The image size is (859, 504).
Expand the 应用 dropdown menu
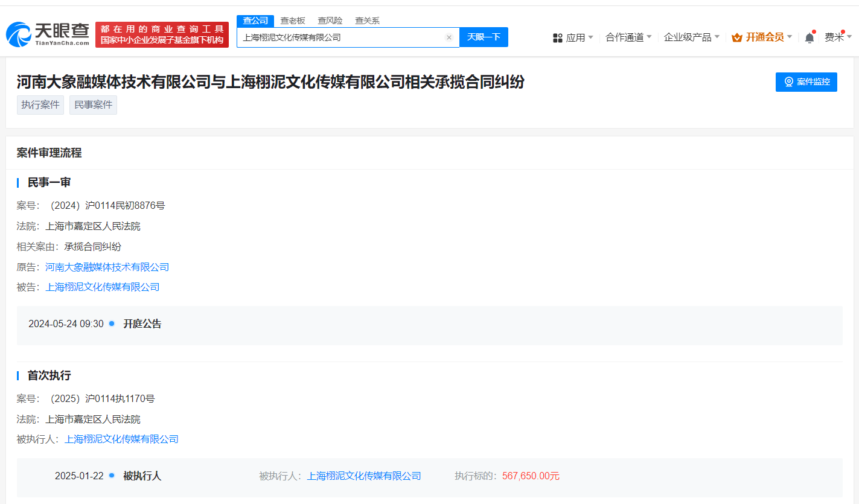click(x=580, y=37)
